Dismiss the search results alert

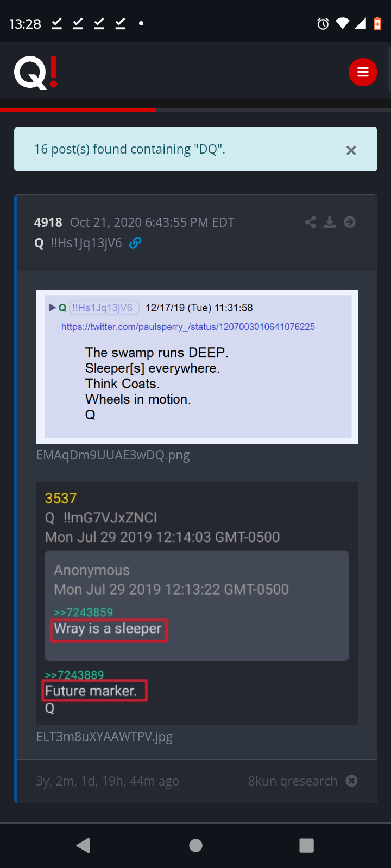(x=351, y=150)
